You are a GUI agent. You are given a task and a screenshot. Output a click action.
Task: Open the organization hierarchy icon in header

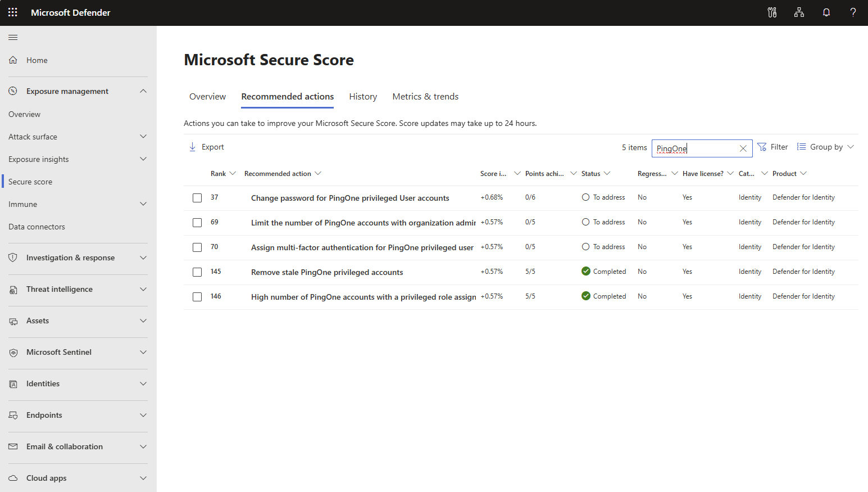coord(799,12)
